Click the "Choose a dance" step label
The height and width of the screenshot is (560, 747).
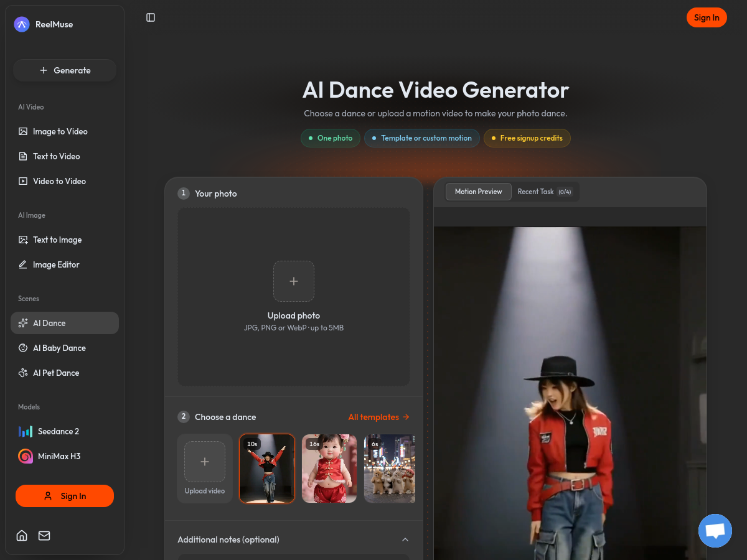225,417
